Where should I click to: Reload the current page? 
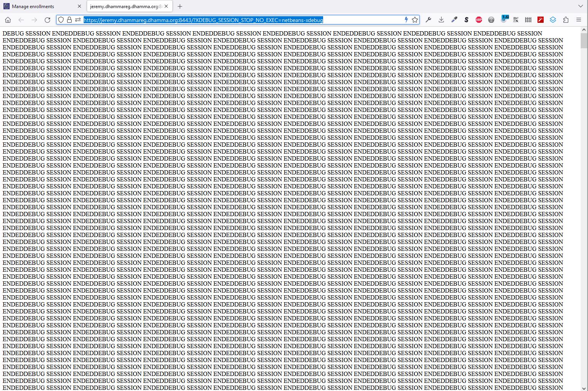click(47, 20)
